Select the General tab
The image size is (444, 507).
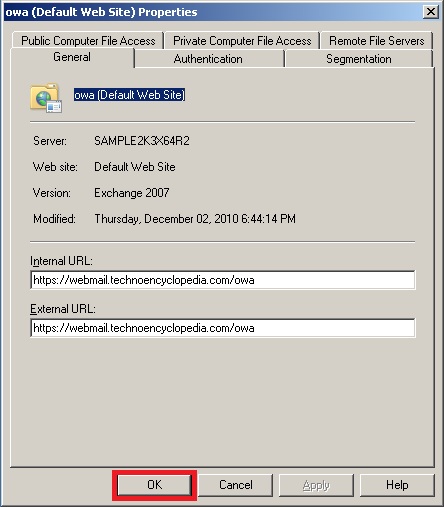point(72,57)
